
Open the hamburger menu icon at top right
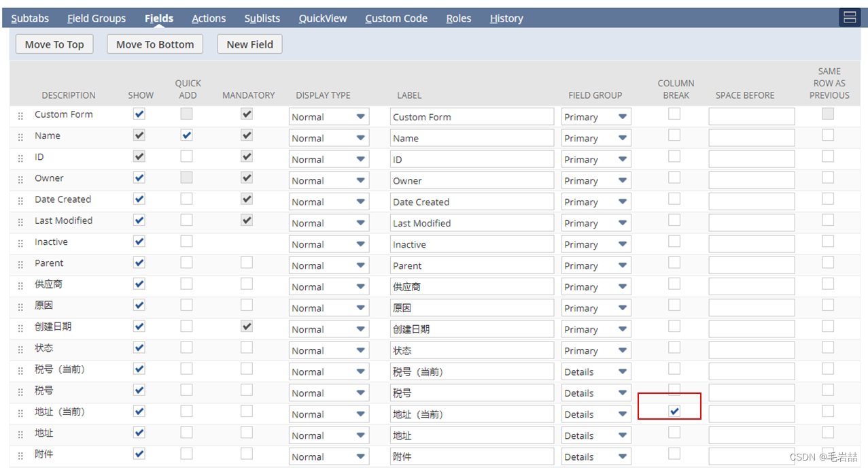coord(849,17)
